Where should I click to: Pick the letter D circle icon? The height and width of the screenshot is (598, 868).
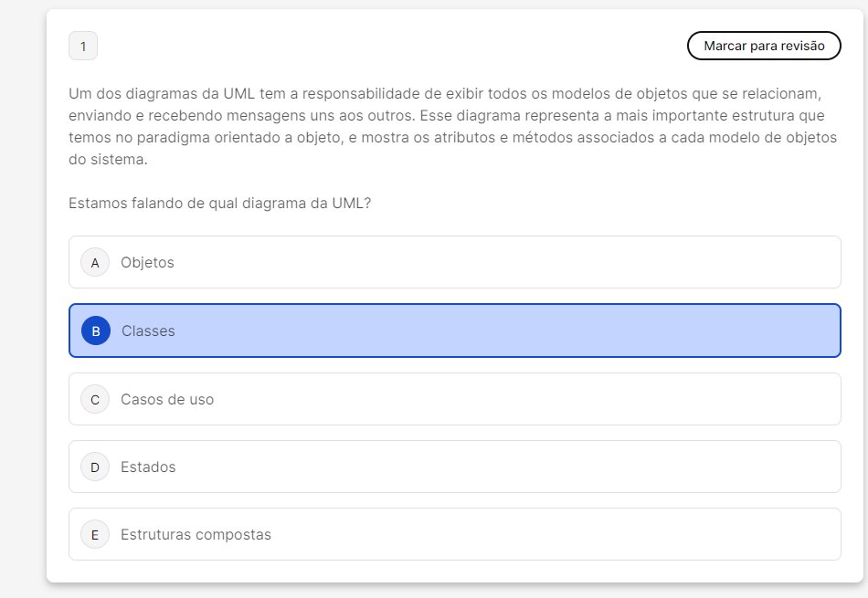point(95,467)
